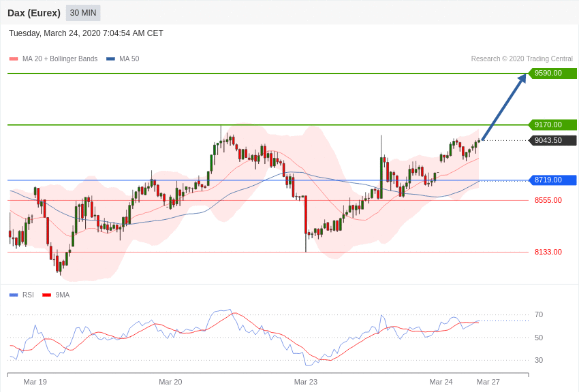This screenshot has width=579, height=392.
Task: Click the 30 MIN timeframe badge
Action: pos(83,13)
